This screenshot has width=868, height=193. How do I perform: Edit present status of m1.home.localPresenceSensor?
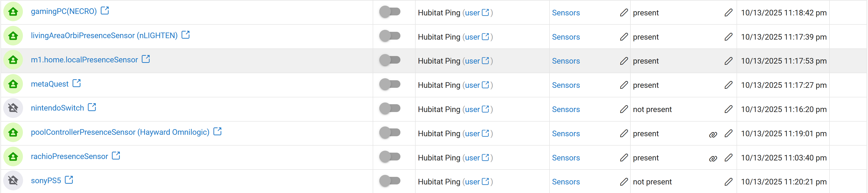pyautogui.click(x=728, y=61)
